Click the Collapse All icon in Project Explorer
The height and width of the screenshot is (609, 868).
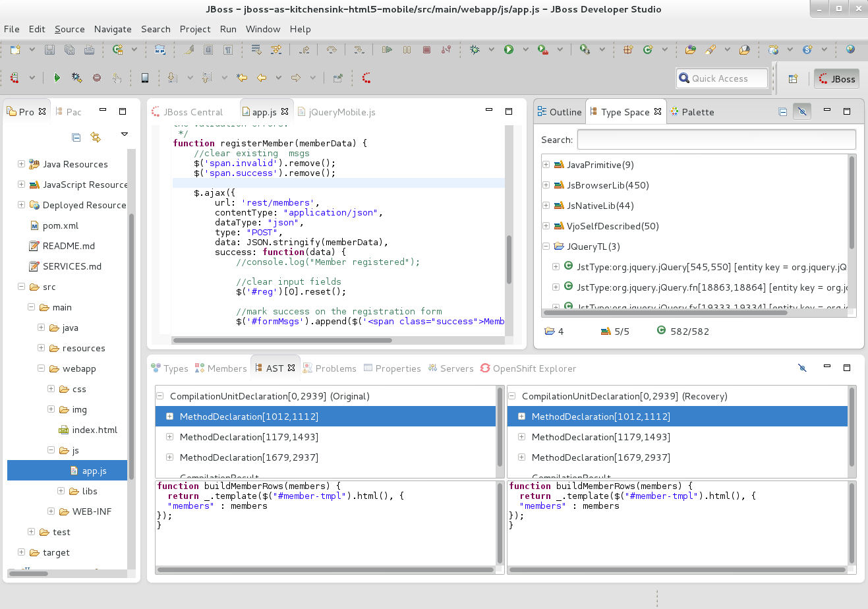(76, 137)
